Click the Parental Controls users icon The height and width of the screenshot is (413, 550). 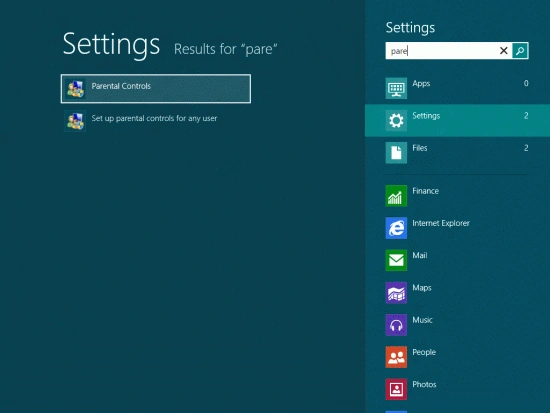point(75,89)
